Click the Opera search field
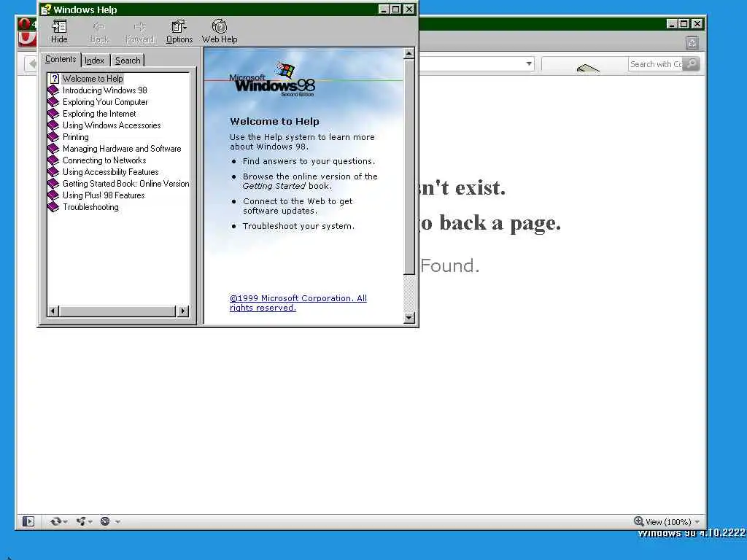This screenshot has height=560, width=747. click(655, 64)
